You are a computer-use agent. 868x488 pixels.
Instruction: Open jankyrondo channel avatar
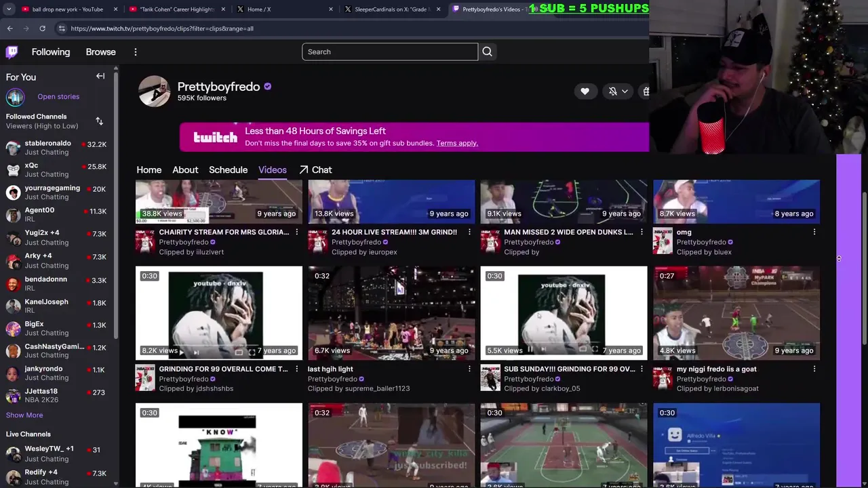pyautogui.click(x=13, y=373)
